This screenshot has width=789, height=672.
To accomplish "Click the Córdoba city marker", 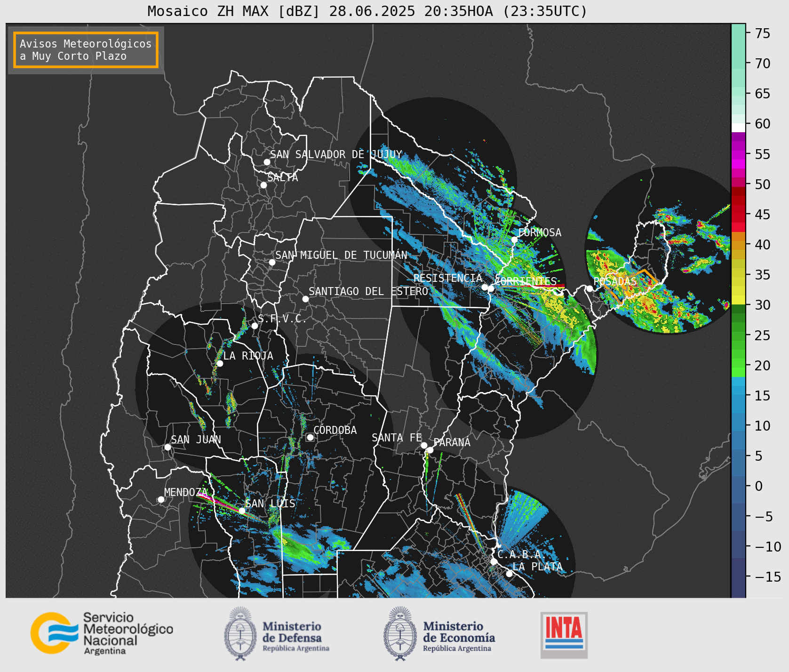I will coord(310,437).
